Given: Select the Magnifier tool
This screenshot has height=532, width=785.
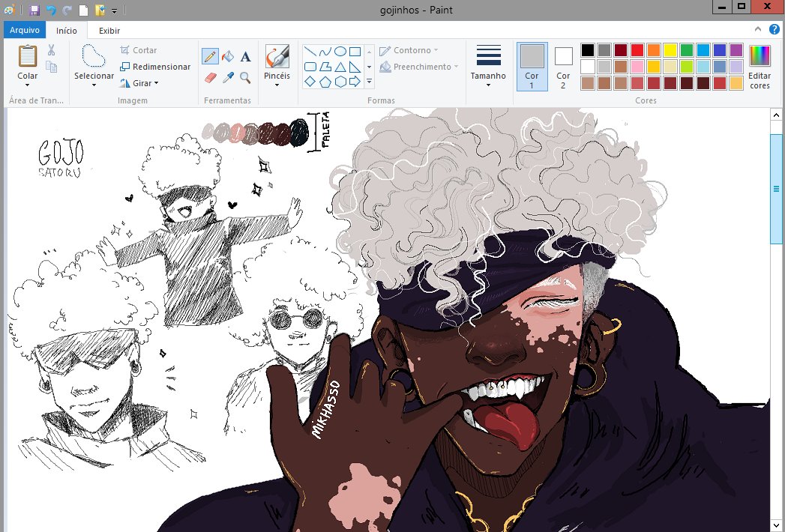Looking at the screenshot, I should click(245, 78).
